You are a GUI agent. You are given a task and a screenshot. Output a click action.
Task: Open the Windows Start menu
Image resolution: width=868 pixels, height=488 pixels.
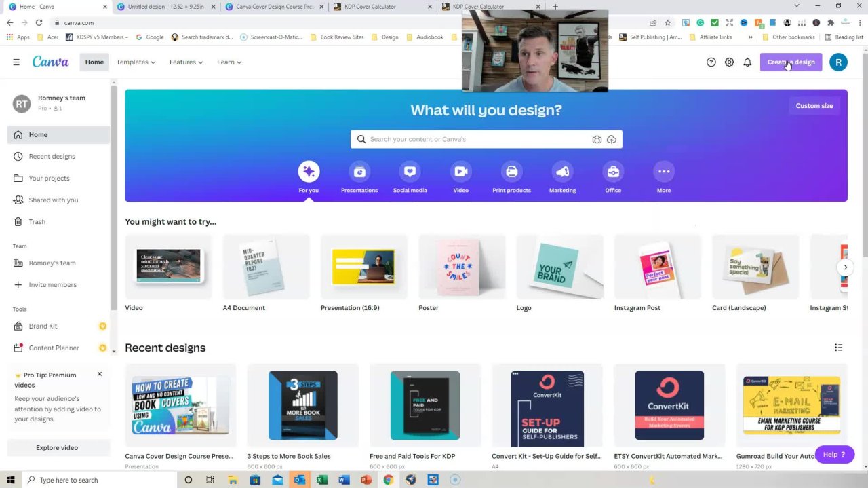[11, 480]
